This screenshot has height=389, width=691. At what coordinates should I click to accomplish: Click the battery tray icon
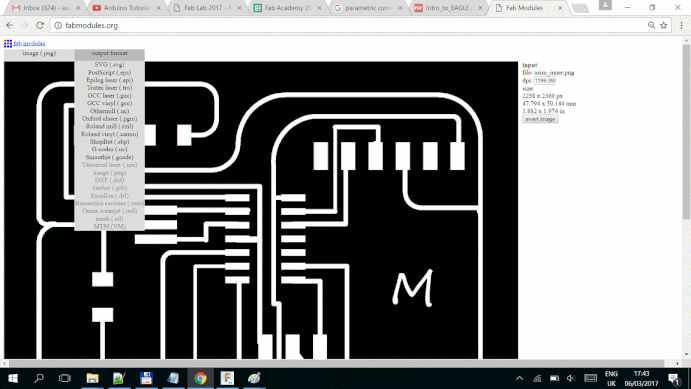pyautogui.click(x=554, y=378)
